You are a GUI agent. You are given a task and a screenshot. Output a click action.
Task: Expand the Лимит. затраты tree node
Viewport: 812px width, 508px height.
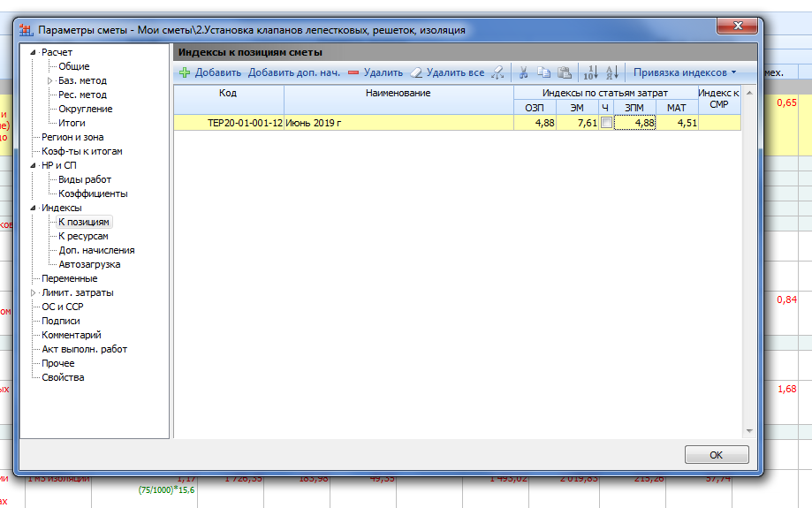tap(34, 292)
